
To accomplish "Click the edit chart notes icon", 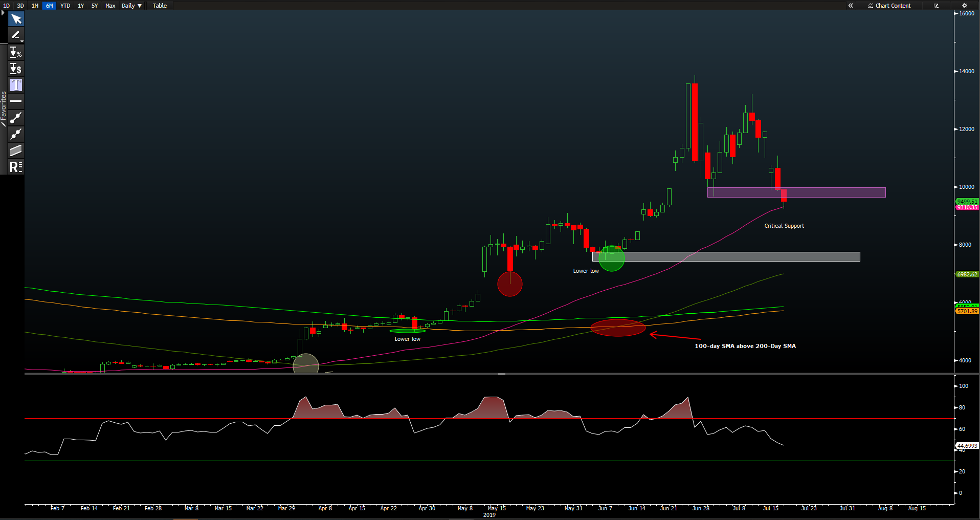I will (x=937, y=6).
